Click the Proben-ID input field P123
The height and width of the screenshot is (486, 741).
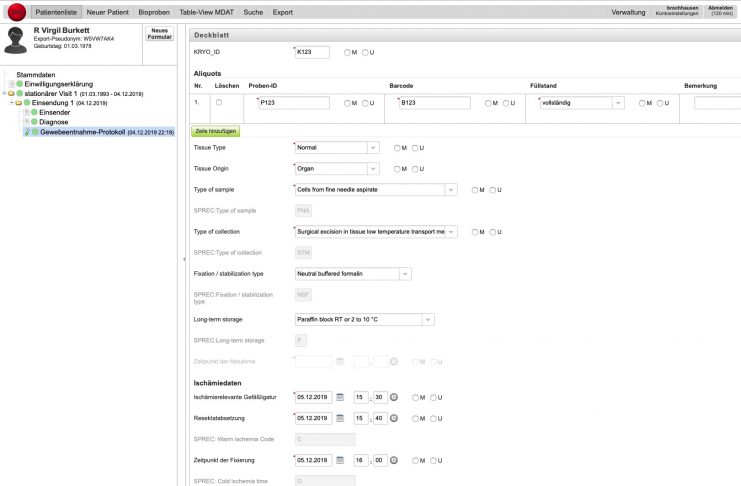[293, 103]
